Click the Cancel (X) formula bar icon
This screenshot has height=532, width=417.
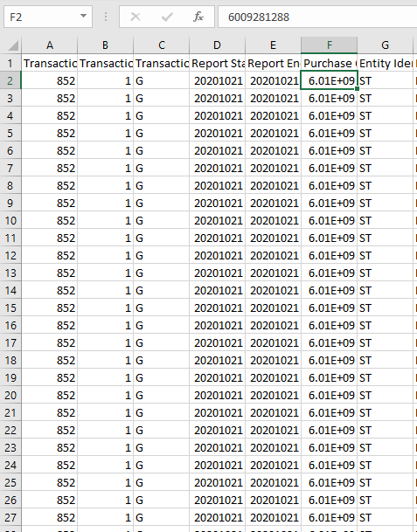[136, 17]
